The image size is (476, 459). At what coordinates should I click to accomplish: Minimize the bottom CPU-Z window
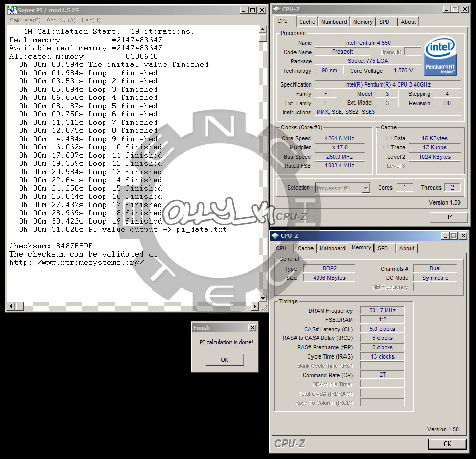[x=446, y=236]
